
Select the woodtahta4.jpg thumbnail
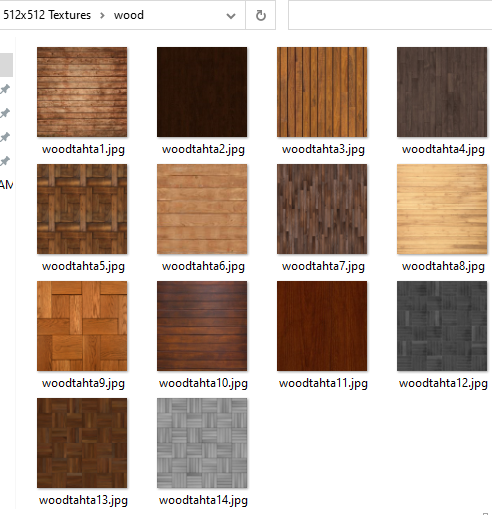442,92
